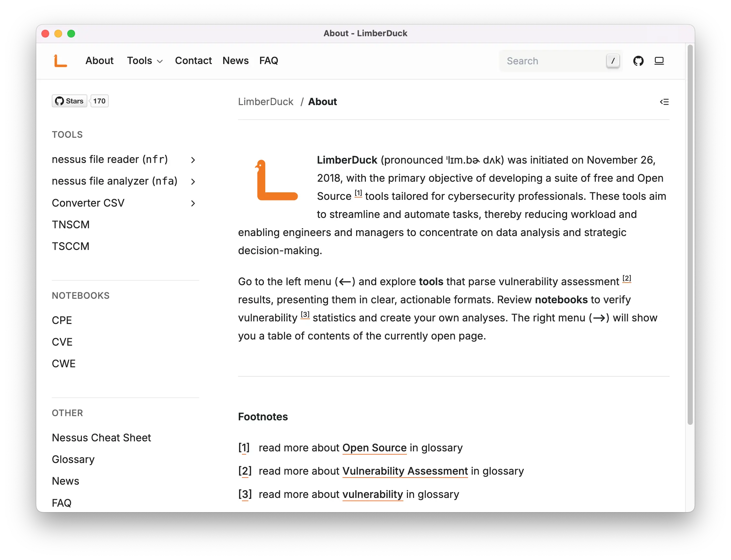Screen dimensions: 731x560
Task: Click the NOTEBOOKS section heading
Action: tap(81, 296)
